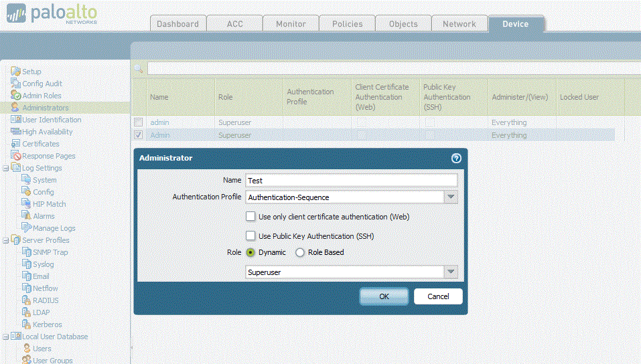Click the Local User Database icon

click(15, 336)
